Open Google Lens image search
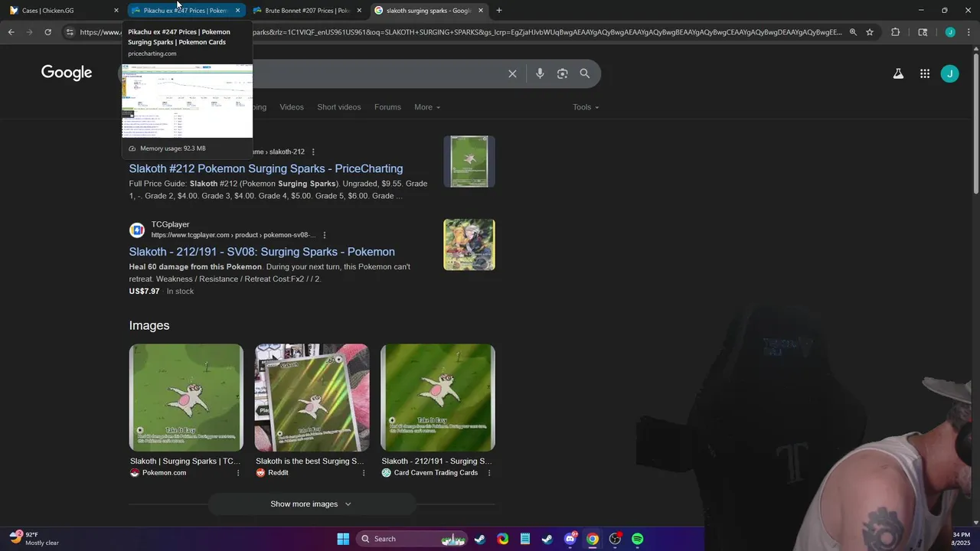Viewport: 980px width, 551px height. (x=563, y=73)
